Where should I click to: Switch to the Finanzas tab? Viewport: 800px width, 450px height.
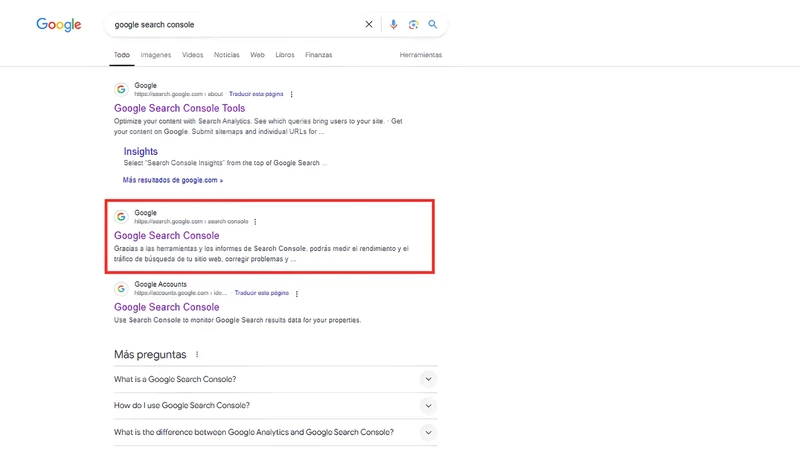click(318, 55)
